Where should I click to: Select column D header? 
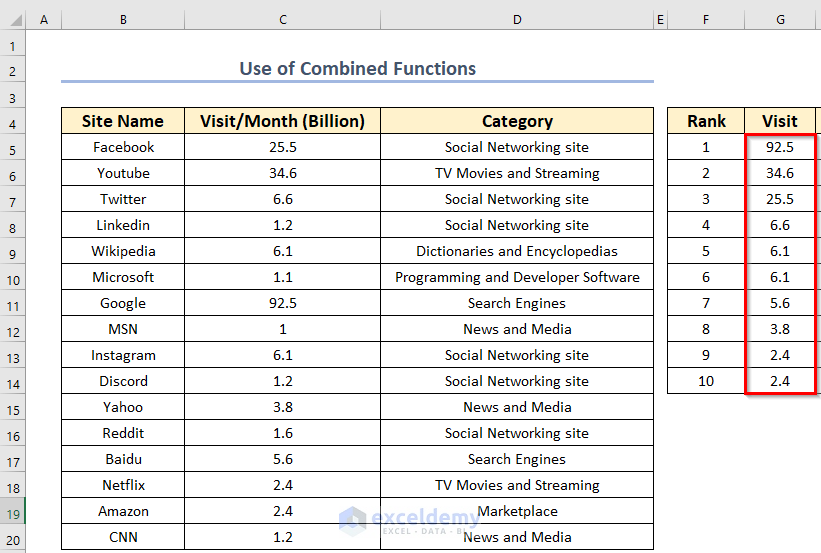517,20
